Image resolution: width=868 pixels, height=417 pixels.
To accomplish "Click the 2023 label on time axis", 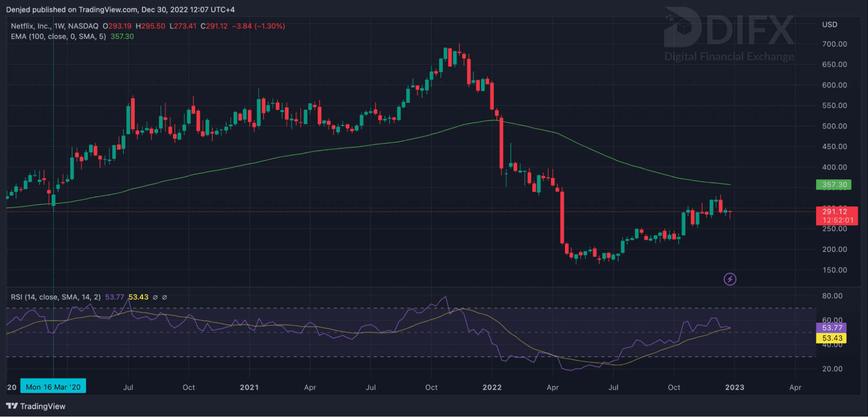I will (734, 387).
